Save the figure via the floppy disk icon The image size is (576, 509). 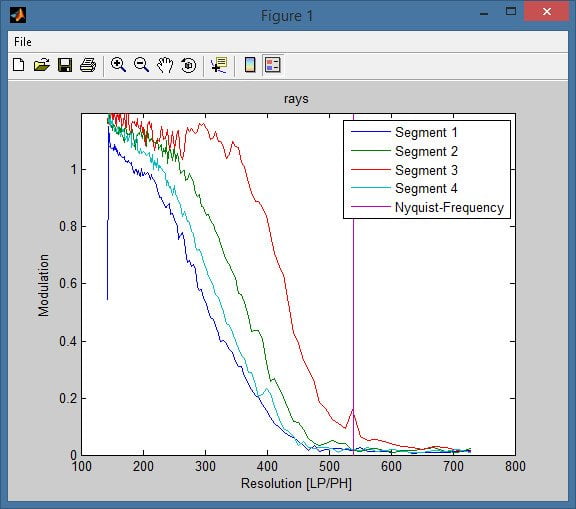click(65, 65)
